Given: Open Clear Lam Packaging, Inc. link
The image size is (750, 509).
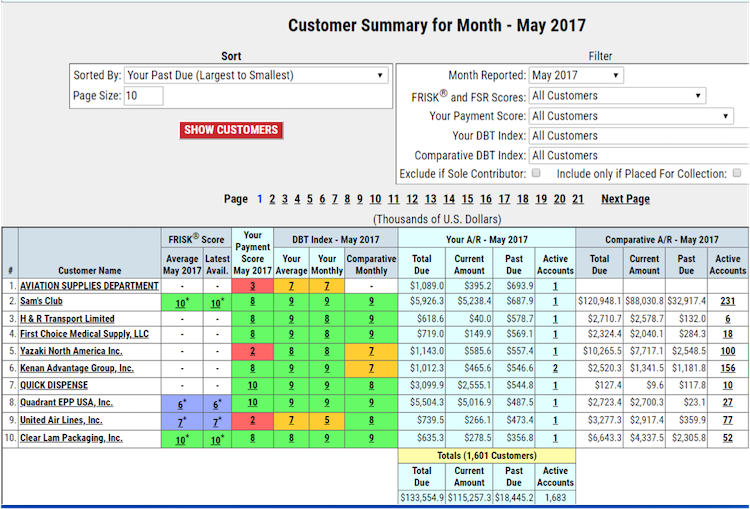Looking at the screenshot, I should pyautogui.click(x=71, y=438).
